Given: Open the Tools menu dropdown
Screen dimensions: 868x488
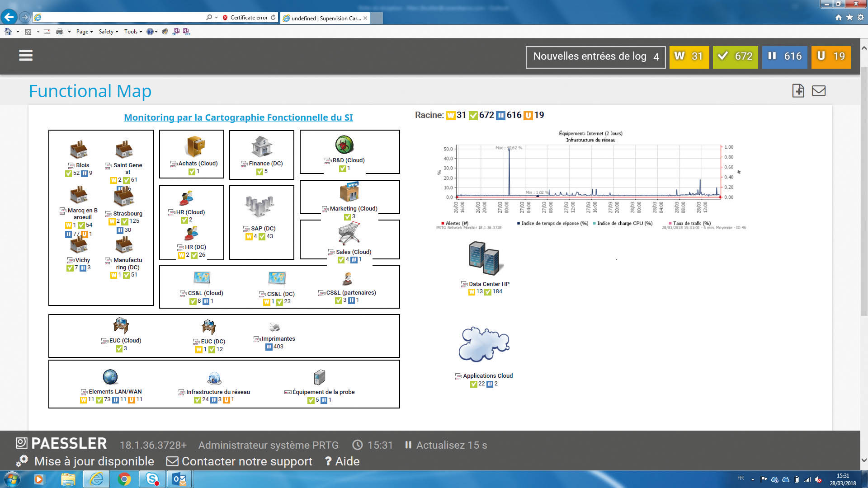Looking at the screenshot, I should coord(133,32).
